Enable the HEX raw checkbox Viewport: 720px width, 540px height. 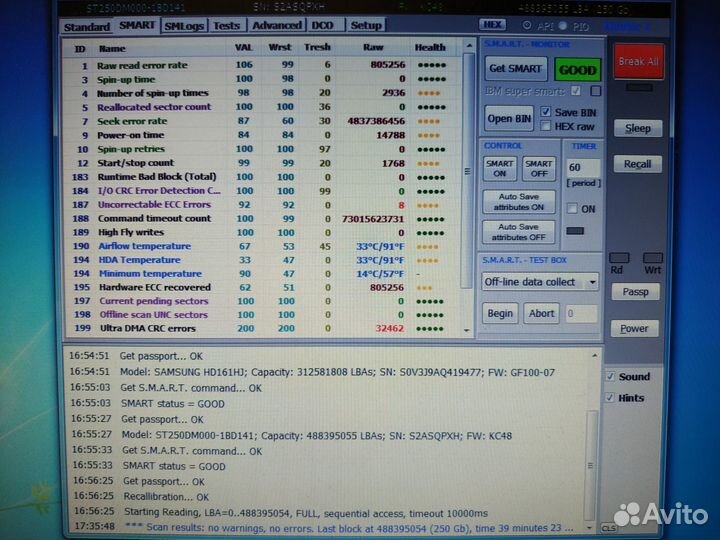(x=545, y=126)
